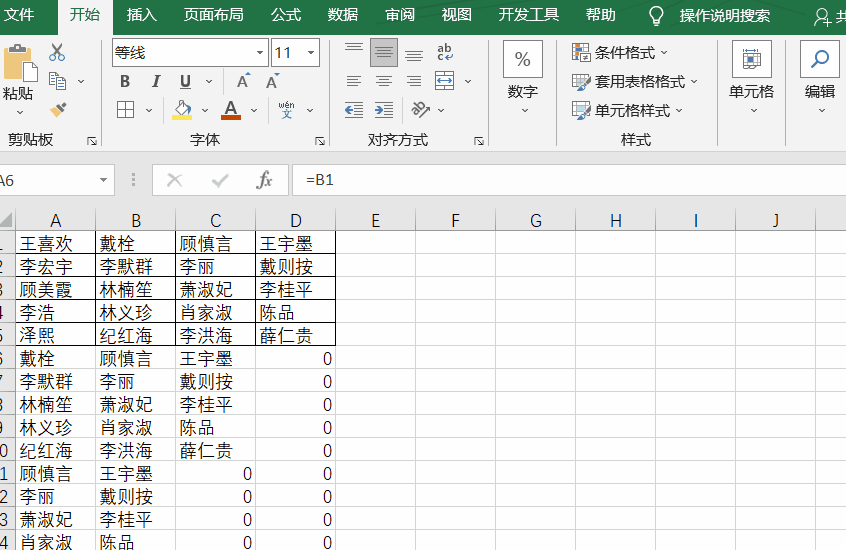
Task: Expand the borders dropdown arrow
Action: point(149,110)
